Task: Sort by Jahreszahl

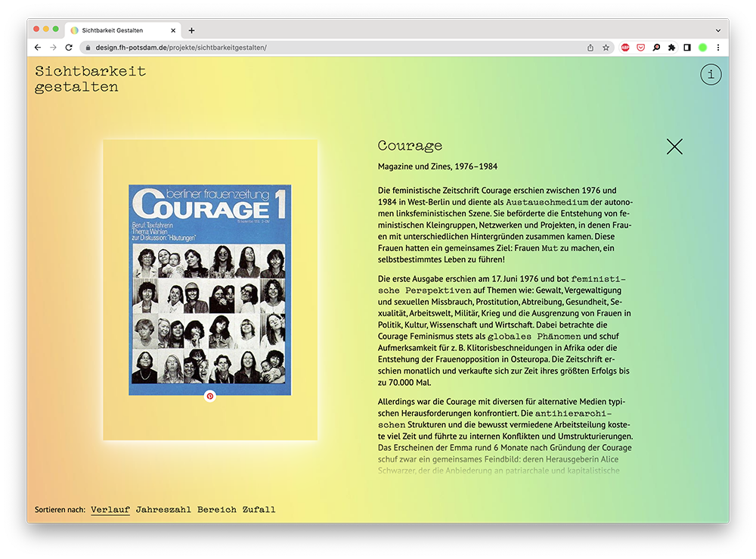Action: 163,510
